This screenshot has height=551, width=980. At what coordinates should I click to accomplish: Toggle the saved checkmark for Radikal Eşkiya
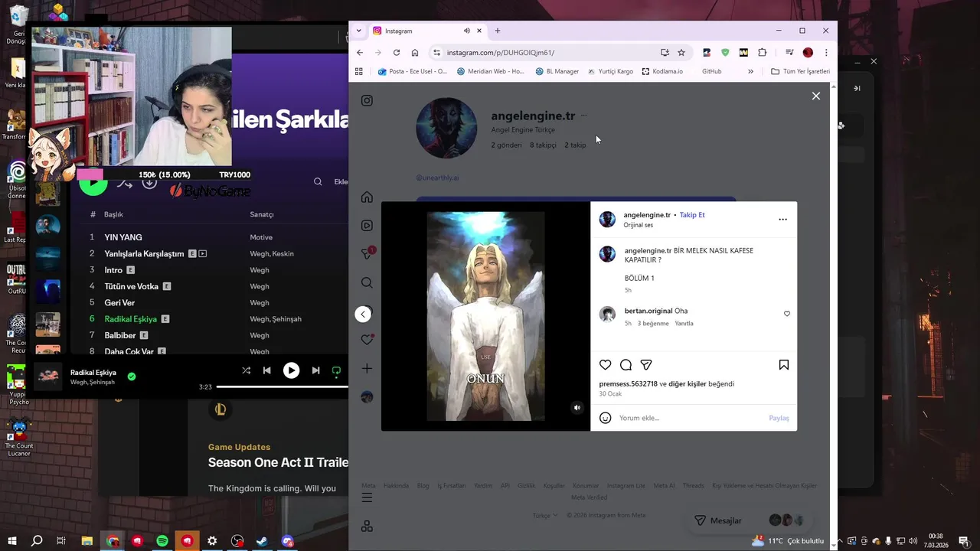point(132,377)
